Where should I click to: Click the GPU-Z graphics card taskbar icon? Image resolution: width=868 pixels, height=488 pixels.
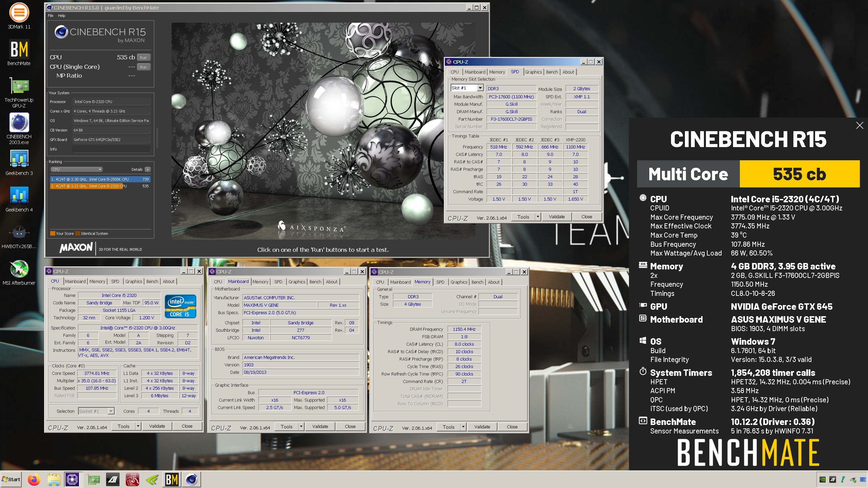(94, 480)
